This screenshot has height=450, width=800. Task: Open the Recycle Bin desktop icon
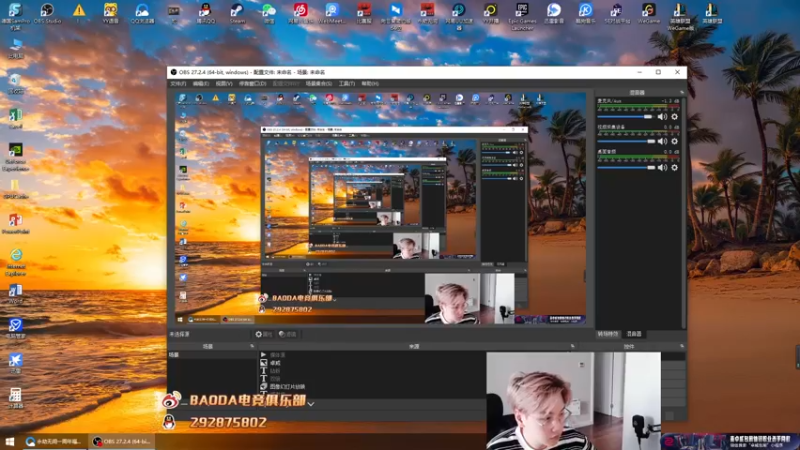pyautogui.click(x=15, y=84)
